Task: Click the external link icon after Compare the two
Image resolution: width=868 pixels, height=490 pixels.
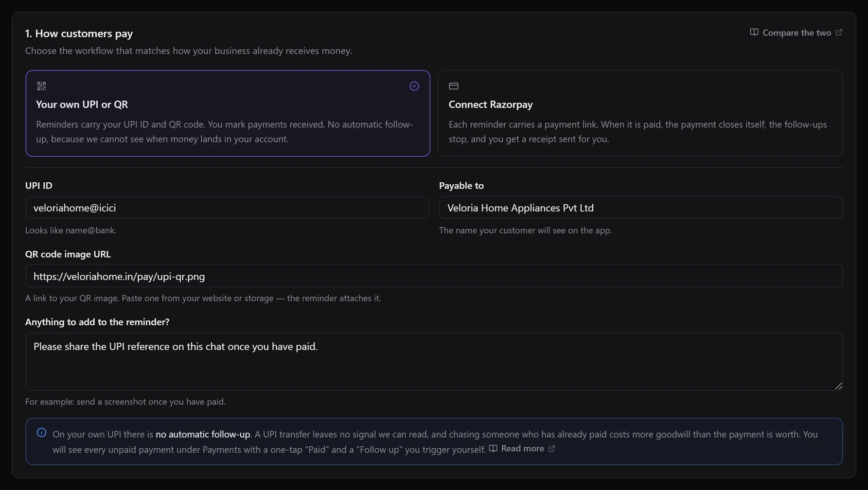Action: [839, 33]
